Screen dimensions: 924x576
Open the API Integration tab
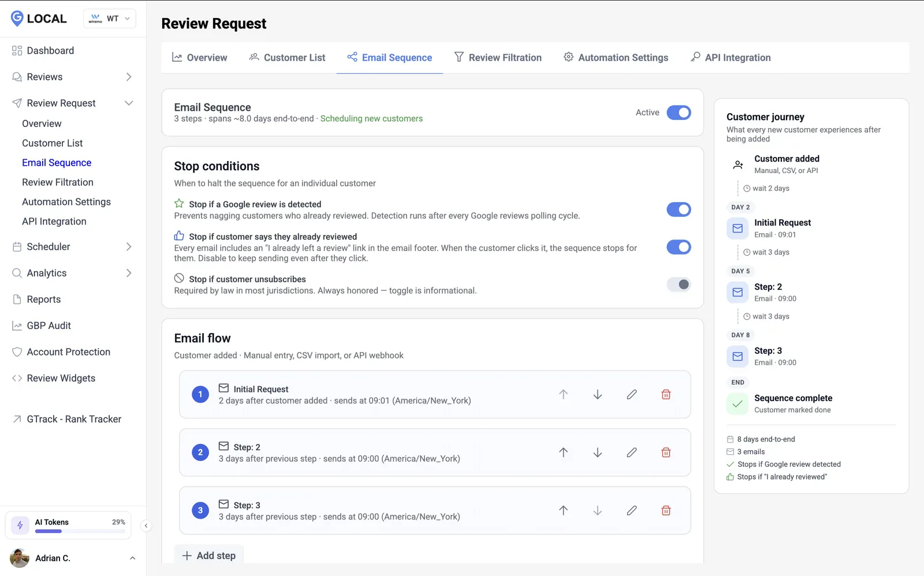coord(731,58)
